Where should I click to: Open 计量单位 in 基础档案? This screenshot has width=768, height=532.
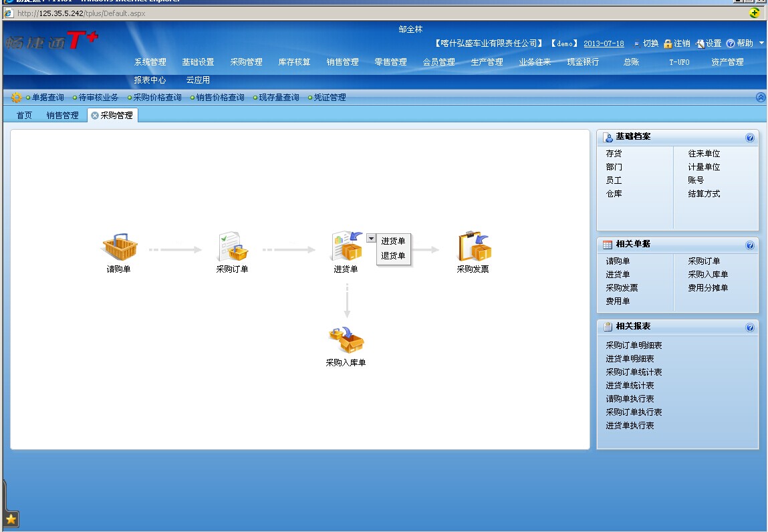pyautogui.click(x=704, y=167)
